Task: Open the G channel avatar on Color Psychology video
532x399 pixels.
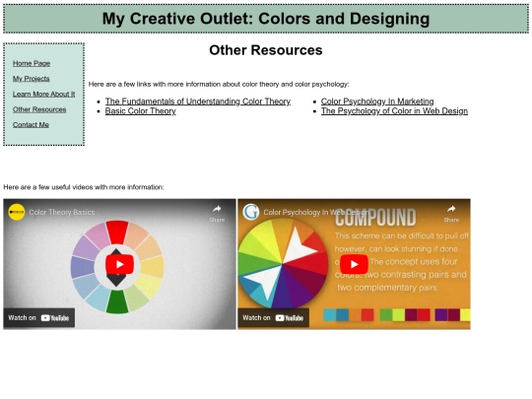Action: click(x=251, y=212)
